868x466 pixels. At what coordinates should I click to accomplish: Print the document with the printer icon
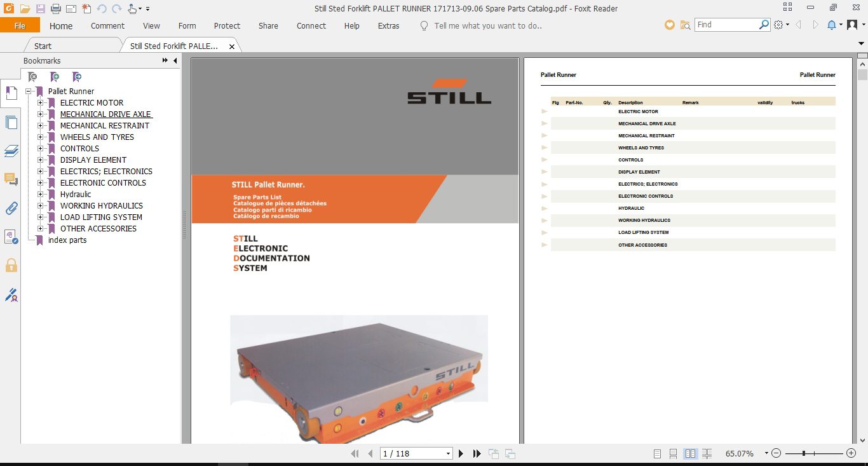(55, 9)
